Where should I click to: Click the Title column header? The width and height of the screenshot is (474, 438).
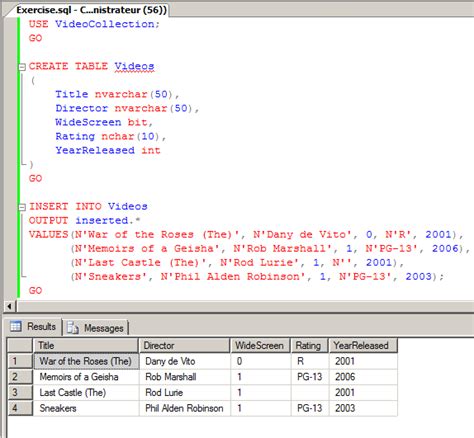(86, 345)
